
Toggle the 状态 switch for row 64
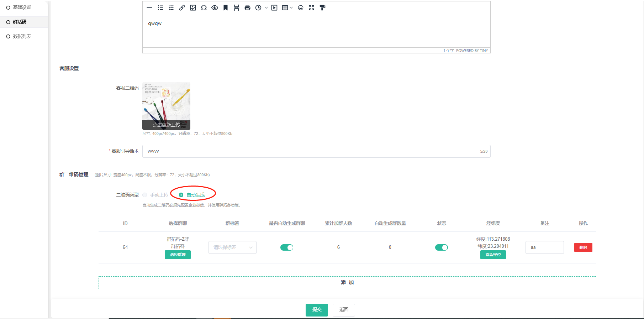(442, 247)
